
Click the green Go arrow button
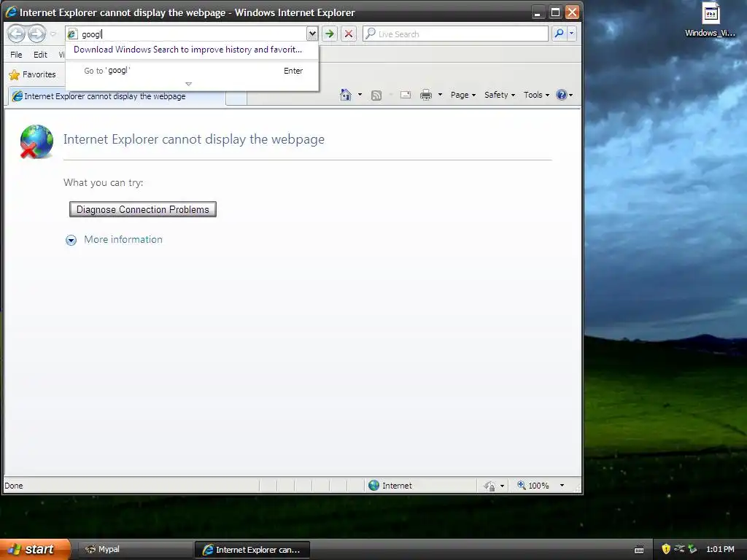[329, 34]
